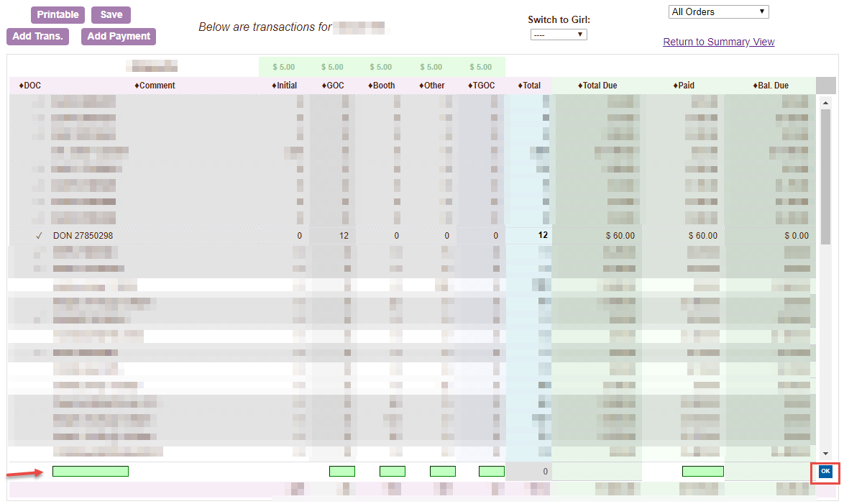Viewport: 844px width, 504px height.
Task: Sort by the Total column diamond
Action: tap(519, 85)
